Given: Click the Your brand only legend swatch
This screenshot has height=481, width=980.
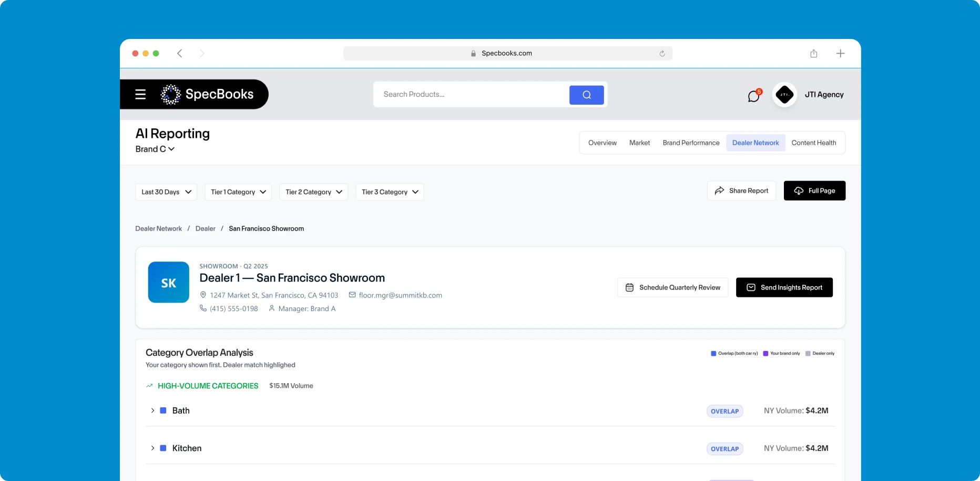Looking at the screenshot, I should [x=765, y=354].
